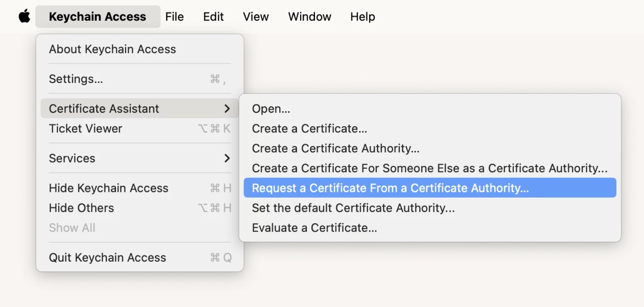Choose Create a Certificate For Someone Else

point(430,168)
